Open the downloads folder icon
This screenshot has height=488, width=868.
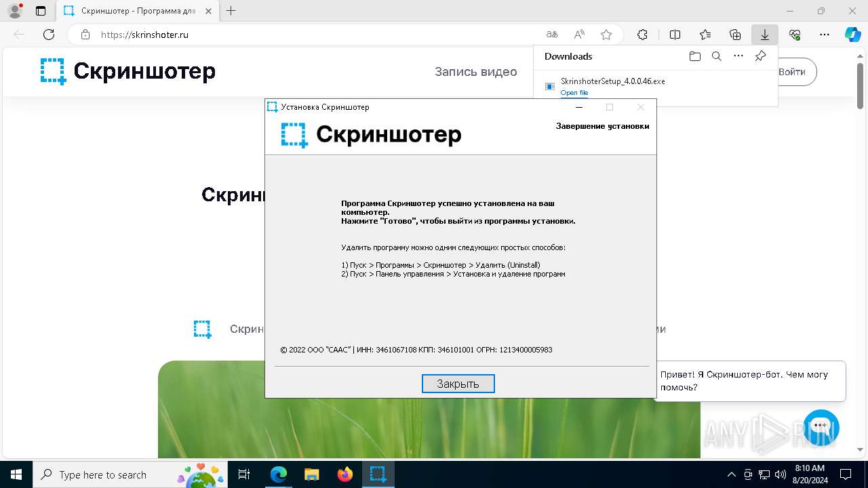694,56
